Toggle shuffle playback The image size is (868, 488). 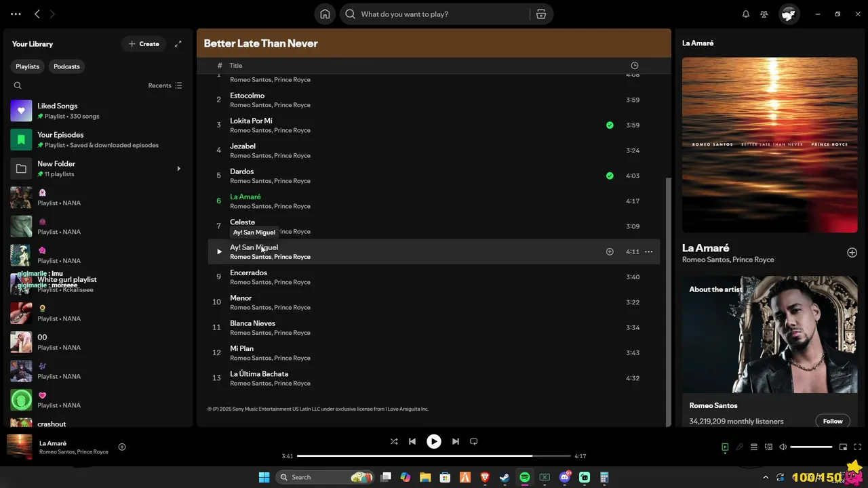tap(394, 441)
